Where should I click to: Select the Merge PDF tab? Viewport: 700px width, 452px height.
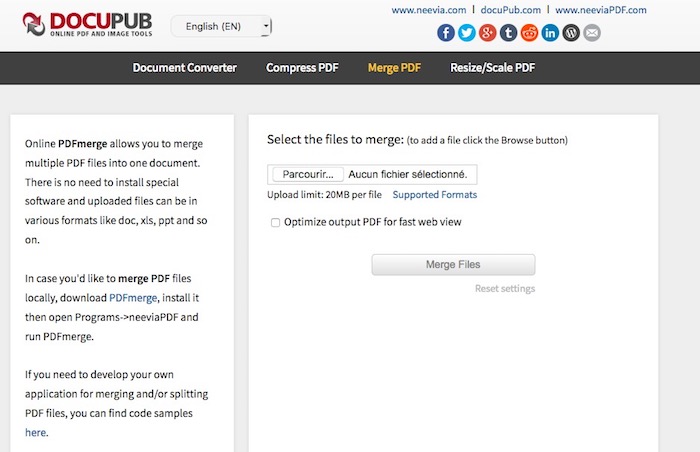click(x=394, y=68)
